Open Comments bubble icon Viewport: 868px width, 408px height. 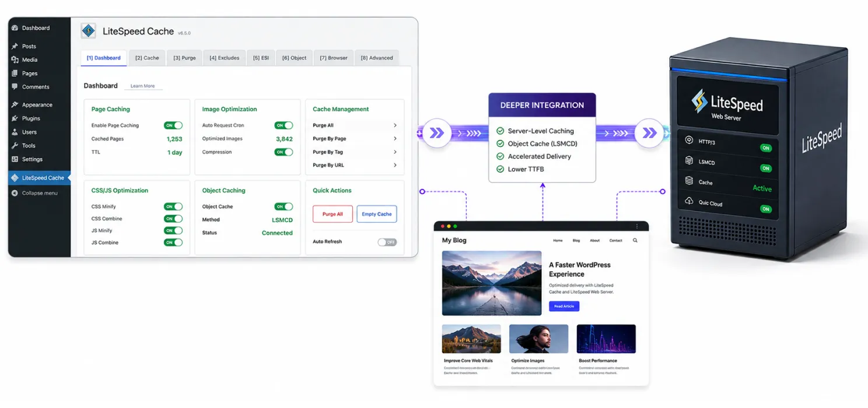[15, 87]
